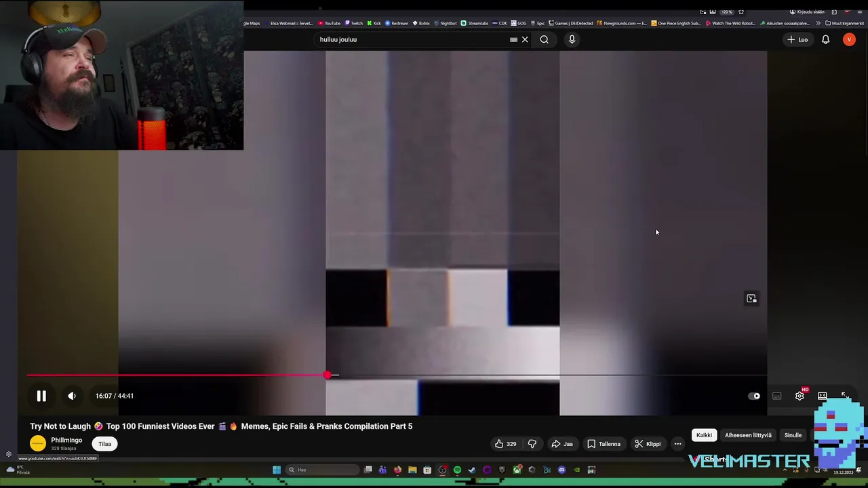The image size is (868, 488).
Task: Open Epic Games Launcher from the taskbar
Action: [x=502, y=470]
